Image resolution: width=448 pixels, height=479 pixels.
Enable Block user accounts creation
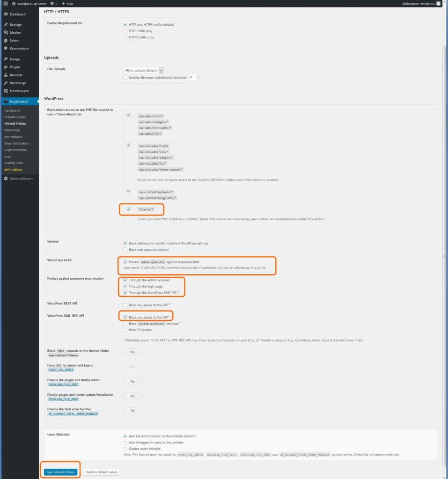[125, 250]
